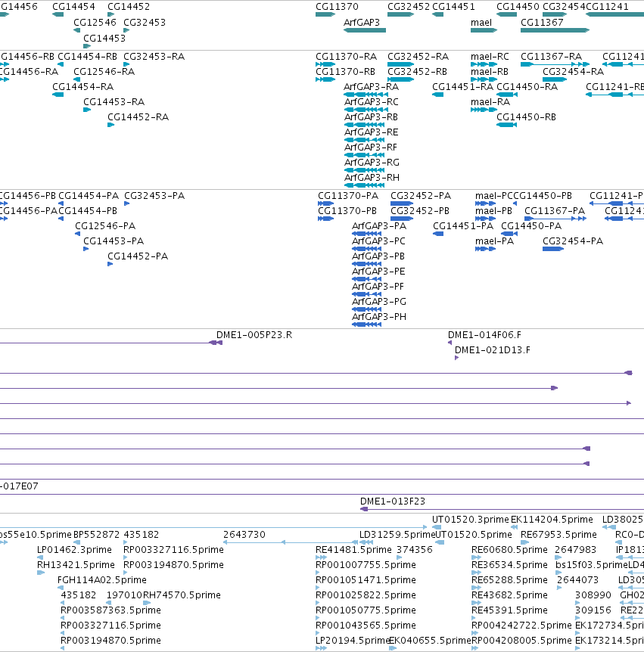This screenshot has width=644, height=652.
Task: Click transcript CG14451-RA label
Action: [x=462, y=87]
